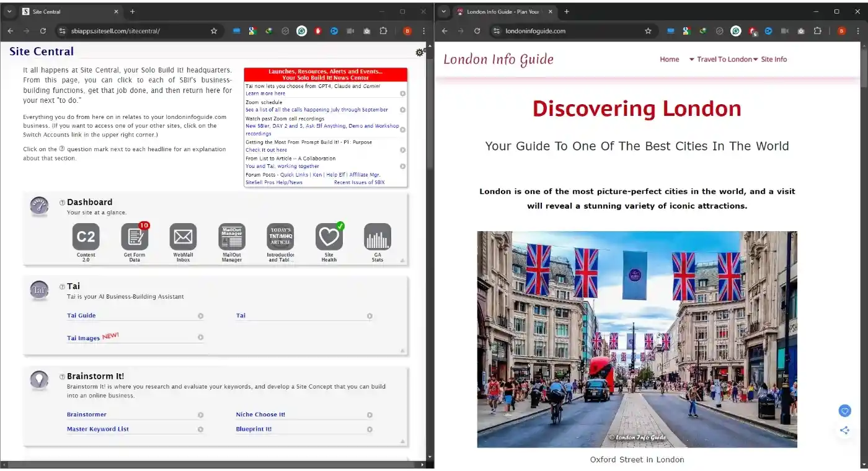Click the Tai assistant avatar icon

[x=39, y=290]
